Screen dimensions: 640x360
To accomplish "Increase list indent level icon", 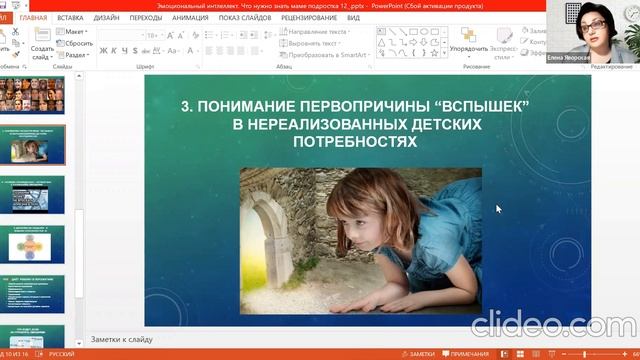I will [253, 36].
